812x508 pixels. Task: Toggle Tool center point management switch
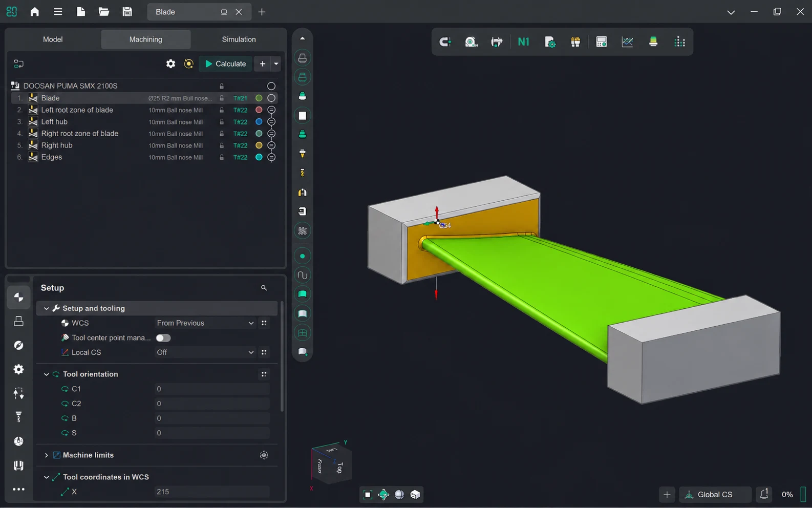point(163,338)
